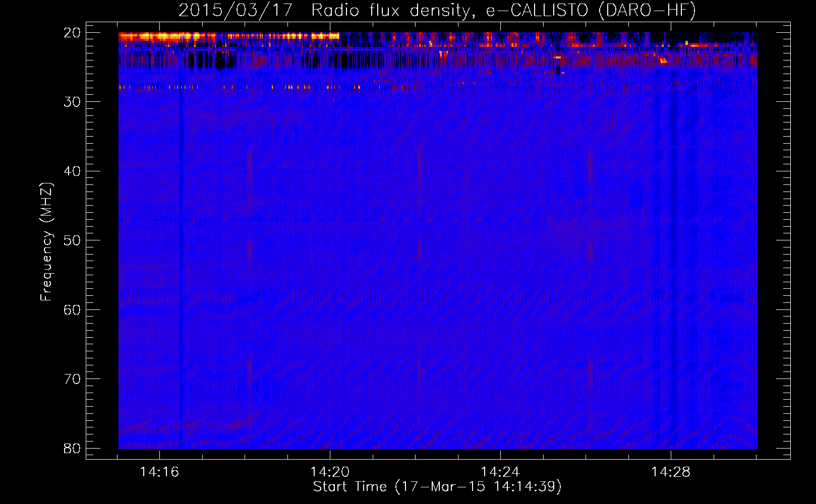The width and height of the screenshot is (816, 504).
Task: Click the 14:20 time tick label
Action: click(x=330, y=472)
